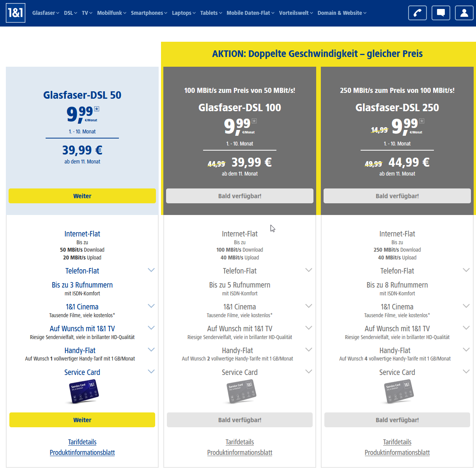Expand Service Card in DSL 50 column
The image size is (476, 469).
click(151, 371)
